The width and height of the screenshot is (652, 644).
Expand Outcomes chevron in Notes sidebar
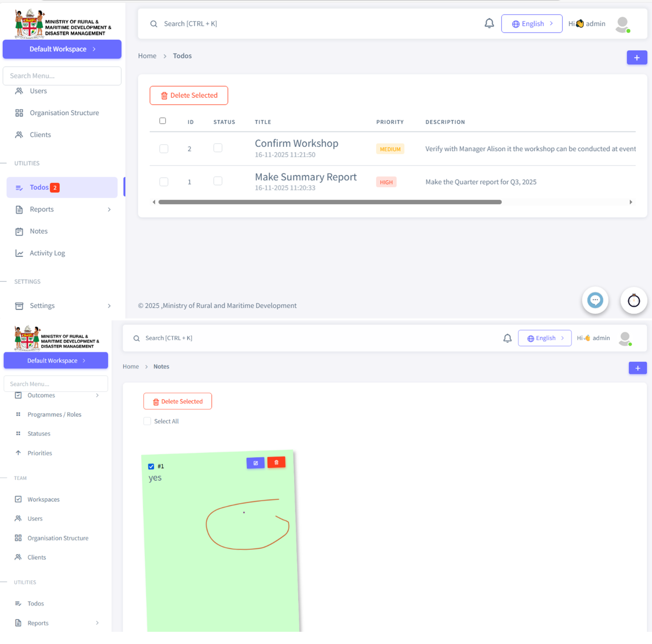click(97, 395)
